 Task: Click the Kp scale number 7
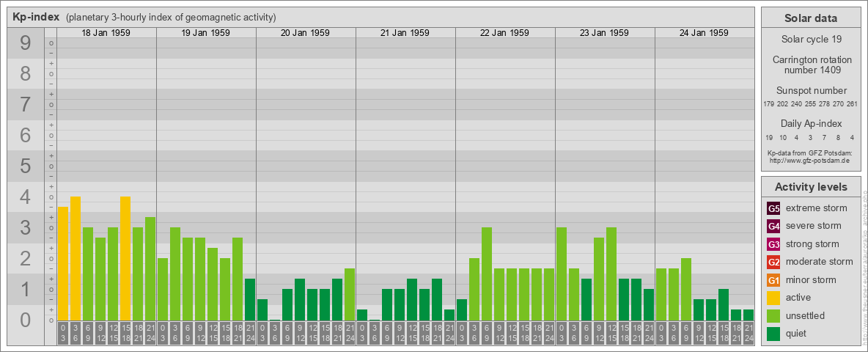coord(26,105)
